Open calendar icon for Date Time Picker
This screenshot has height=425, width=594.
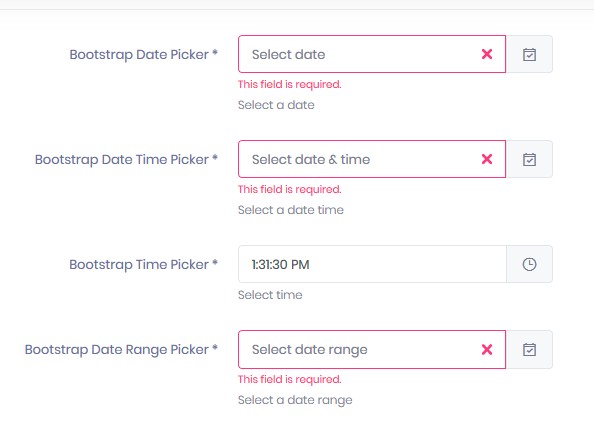[529, 159]
